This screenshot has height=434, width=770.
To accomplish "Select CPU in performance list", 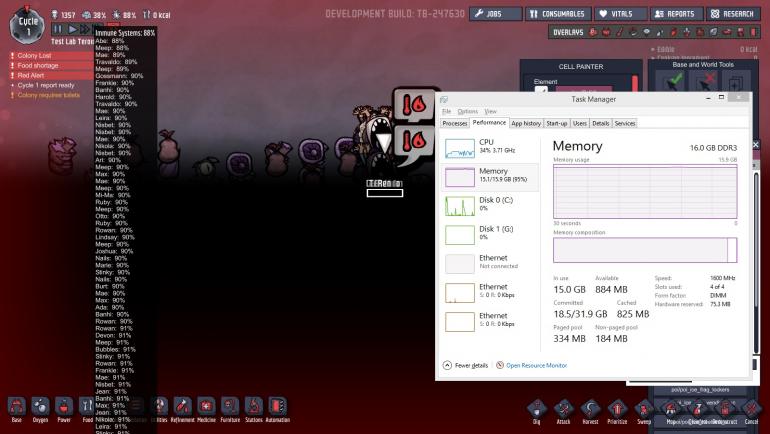I will (490, 148).
